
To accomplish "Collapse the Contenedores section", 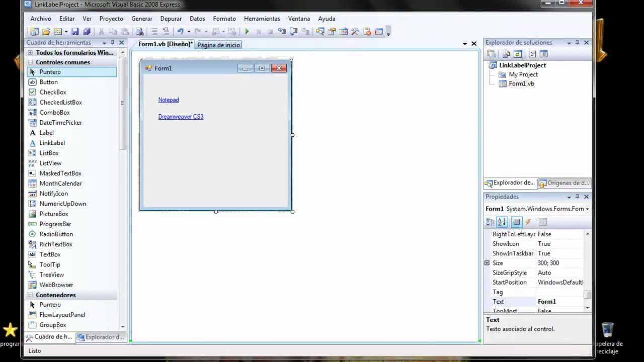I will tap(30, 295).
